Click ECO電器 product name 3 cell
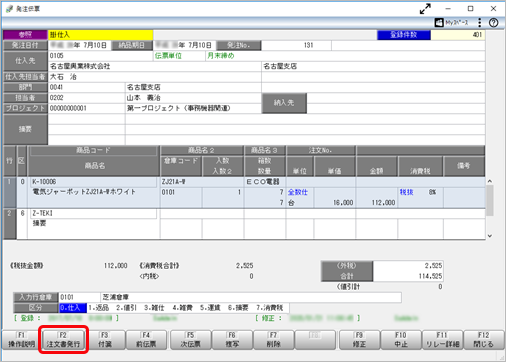The height and width of the screenshot is (362, 506). 265,182
